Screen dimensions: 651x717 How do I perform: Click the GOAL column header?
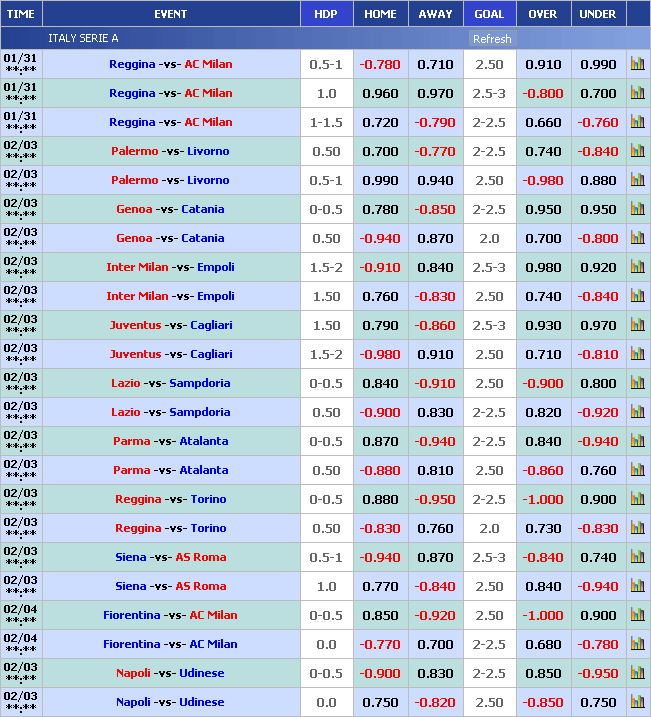tap(489, 14)
